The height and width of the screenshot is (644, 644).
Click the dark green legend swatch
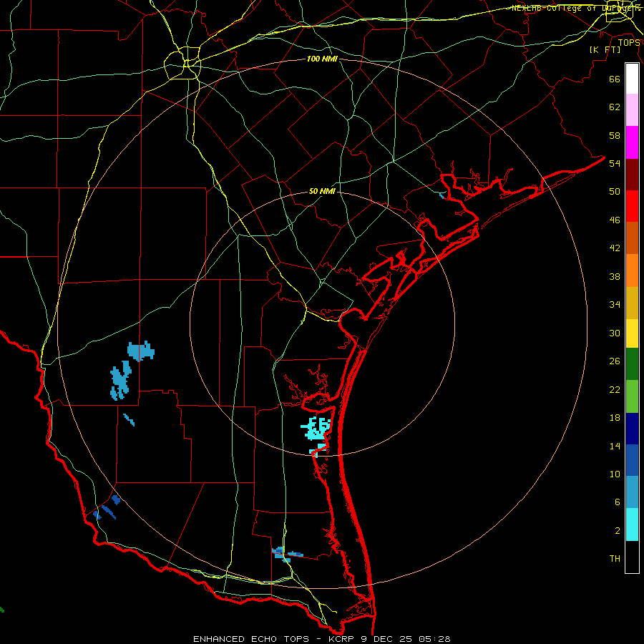point(632,364)
